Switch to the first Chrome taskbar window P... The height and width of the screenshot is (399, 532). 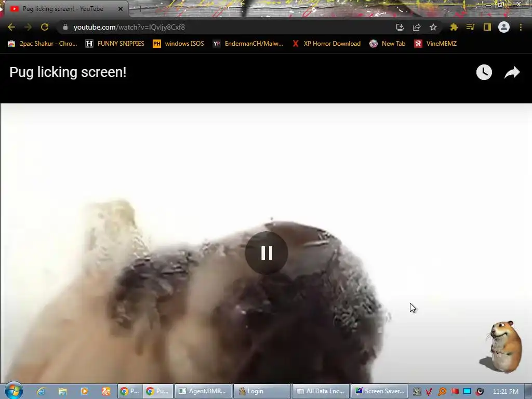click(x=130, y=391)
